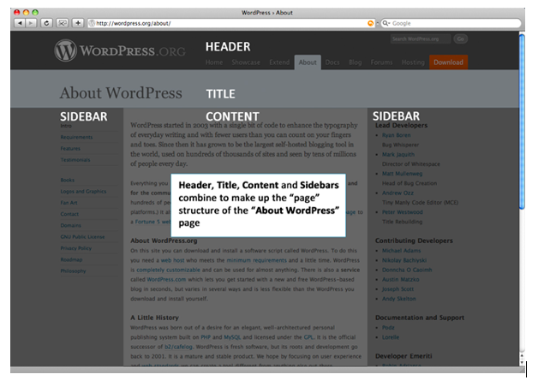Image resolution: width=544 pixels, height=392 pixels.
Task: Open the Showcase nav tab
Action: point(246,62)
